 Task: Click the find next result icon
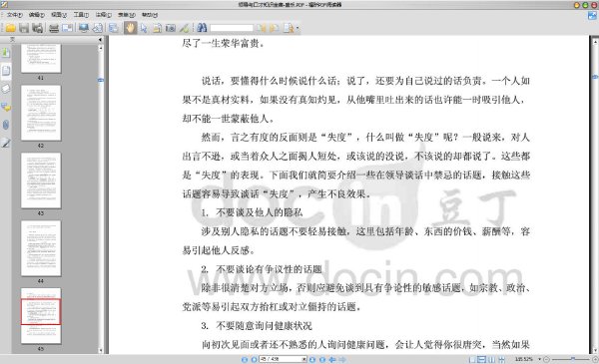coord(275,28)
